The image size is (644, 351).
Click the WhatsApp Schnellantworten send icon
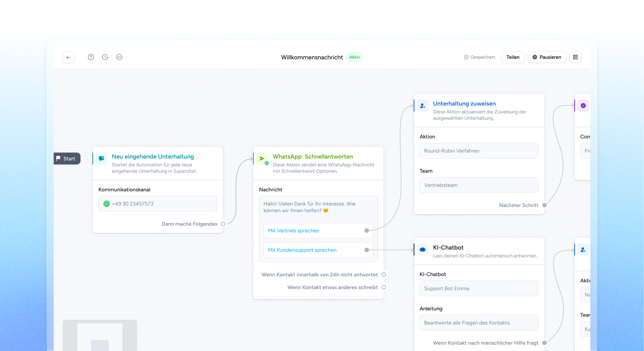click(262, 159)
